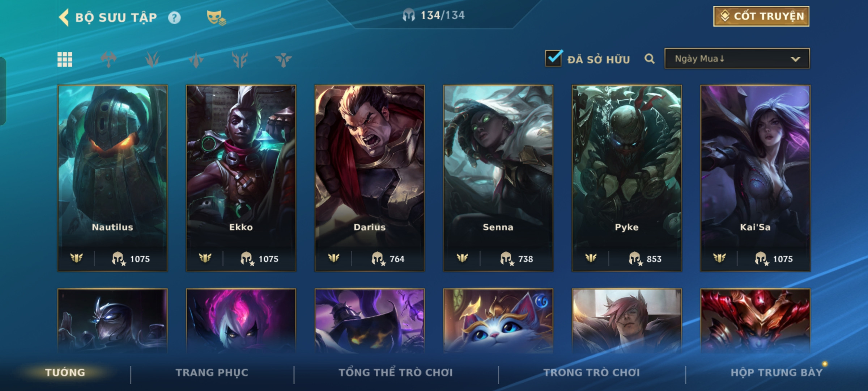This screenshot has width=868, height=391.
Task: Select the Senna champion card
Action: (x=498, y=178)
